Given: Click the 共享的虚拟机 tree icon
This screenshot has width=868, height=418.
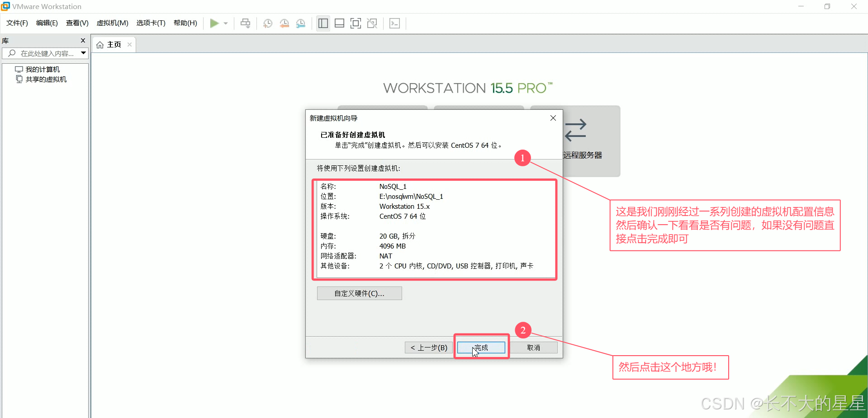Looking at the screenshot, I should point(19,79).
